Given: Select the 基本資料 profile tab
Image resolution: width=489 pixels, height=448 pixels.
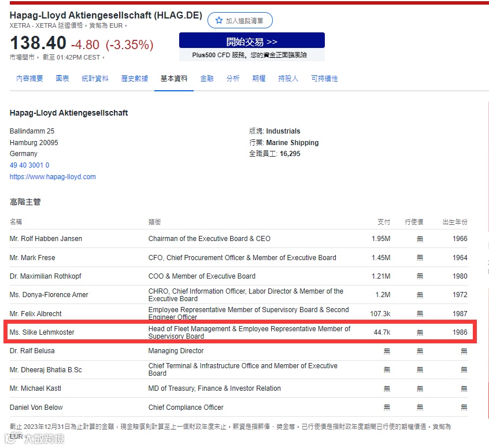Looking at the screenshot, I should coord(174,78).
